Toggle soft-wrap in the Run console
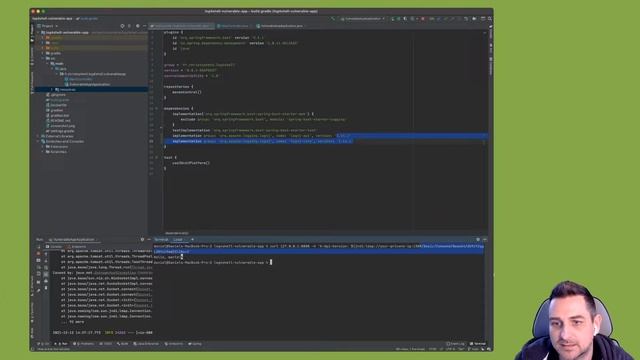 click(46, 268)
